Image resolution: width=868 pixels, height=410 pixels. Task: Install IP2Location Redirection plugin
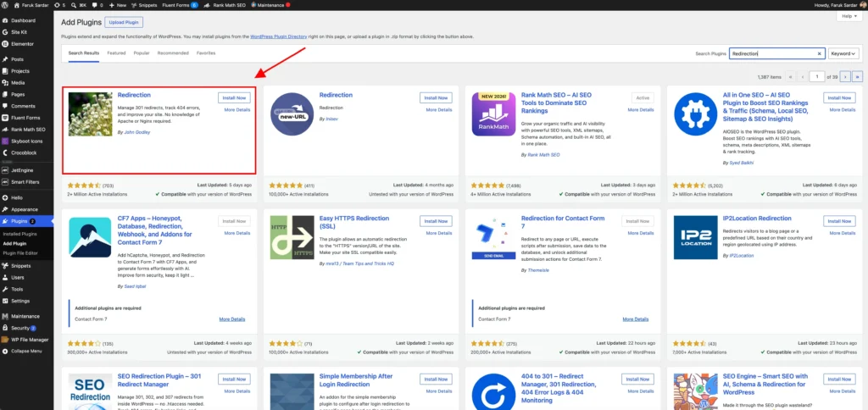coord(840,221)
